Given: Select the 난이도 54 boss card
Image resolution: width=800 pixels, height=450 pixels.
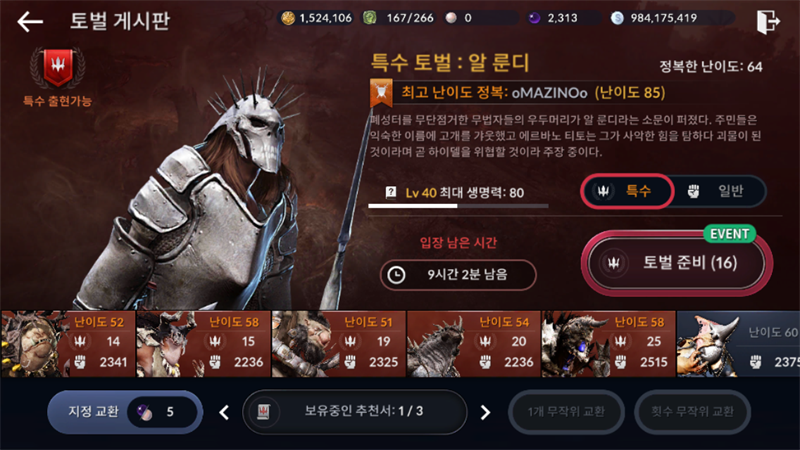Looking at the screenshot, I should [473, 344].
